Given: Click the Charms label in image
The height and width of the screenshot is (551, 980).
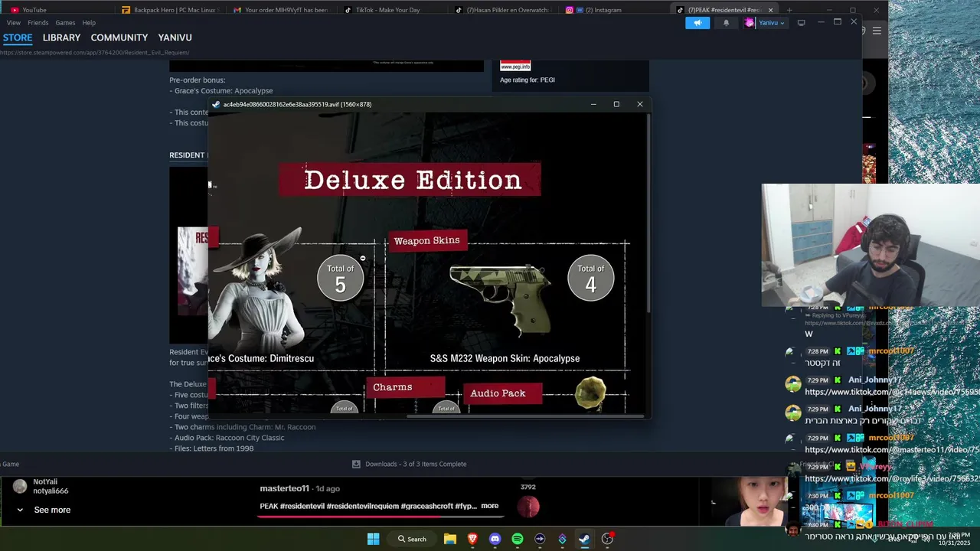Looking at the screenshot, I should tap(406, 387).
